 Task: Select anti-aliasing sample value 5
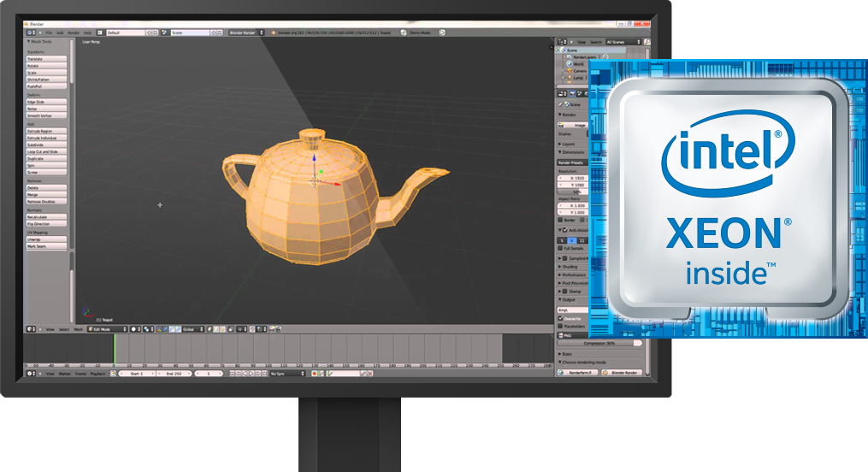(563, 241)
